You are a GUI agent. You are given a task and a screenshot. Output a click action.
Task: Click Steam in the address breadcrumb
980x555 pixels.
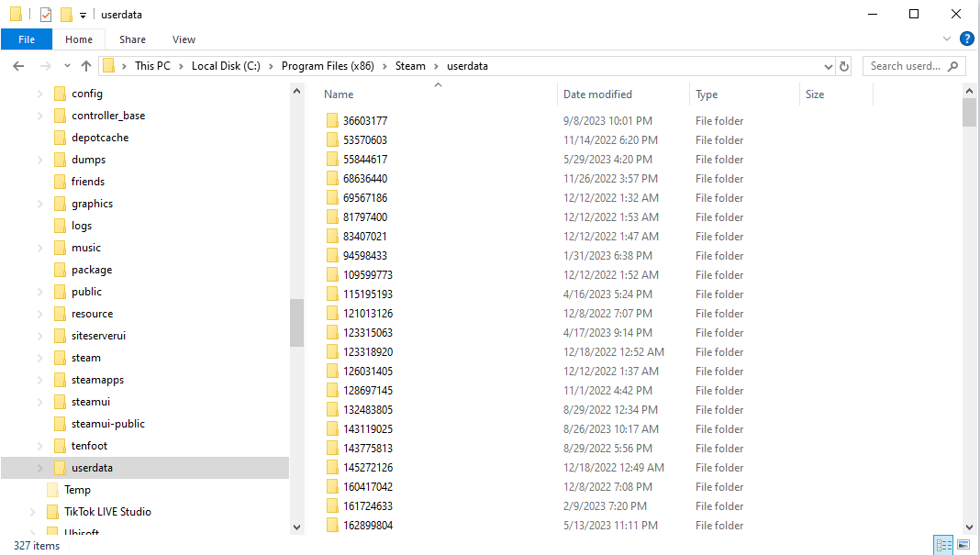pyautogui.click(x=410, y=66)
